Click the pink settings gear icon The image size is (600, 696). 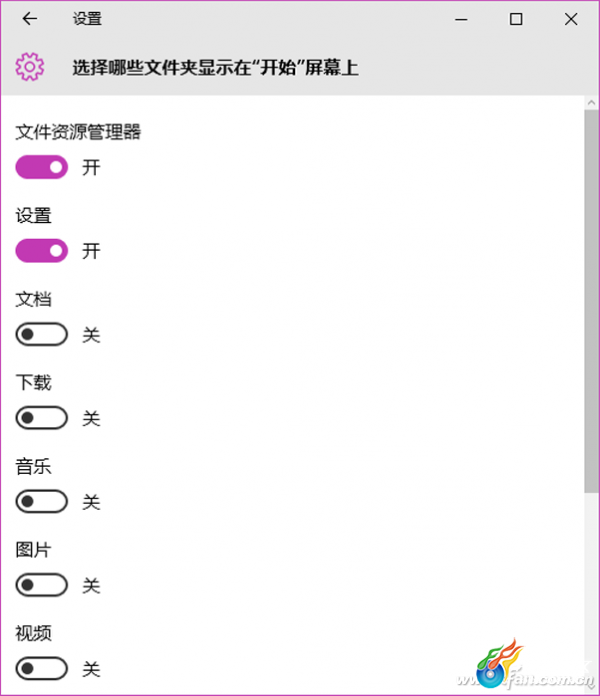point(30,67)
